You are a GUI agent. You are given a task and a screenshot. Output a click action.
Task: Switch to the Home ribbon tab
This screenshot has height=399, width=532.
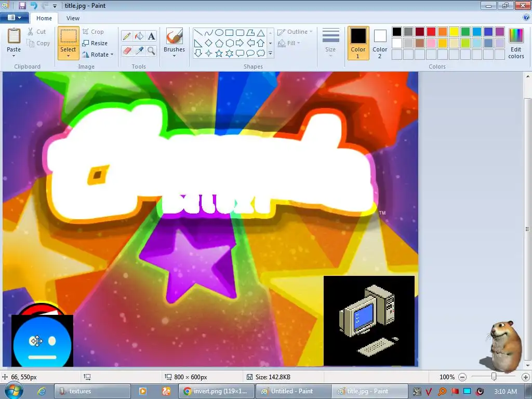point(44,18)
